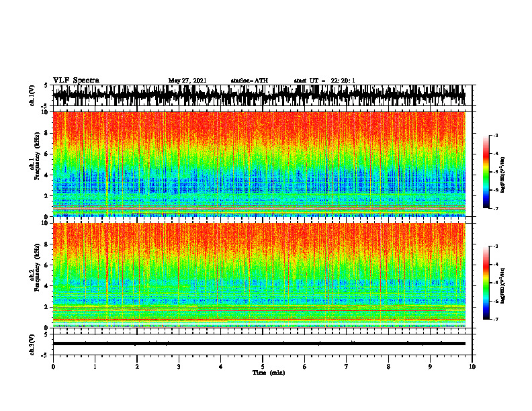Click the time axis tick label "4"

(x=220, y=367)
